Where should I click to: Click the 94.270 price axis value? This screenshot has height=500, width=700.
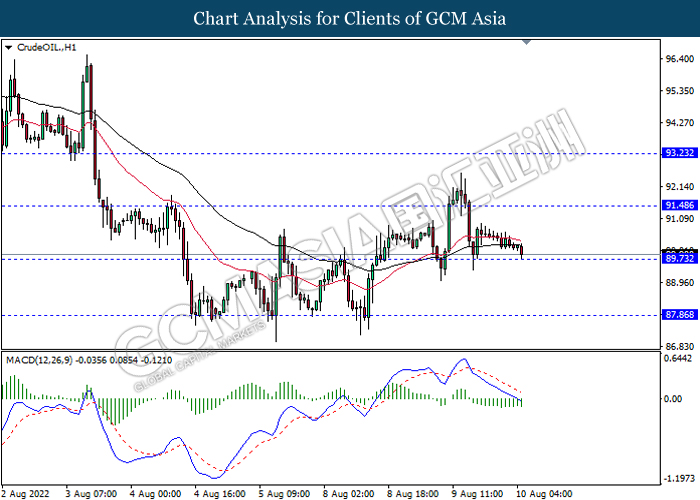(680, 123)
